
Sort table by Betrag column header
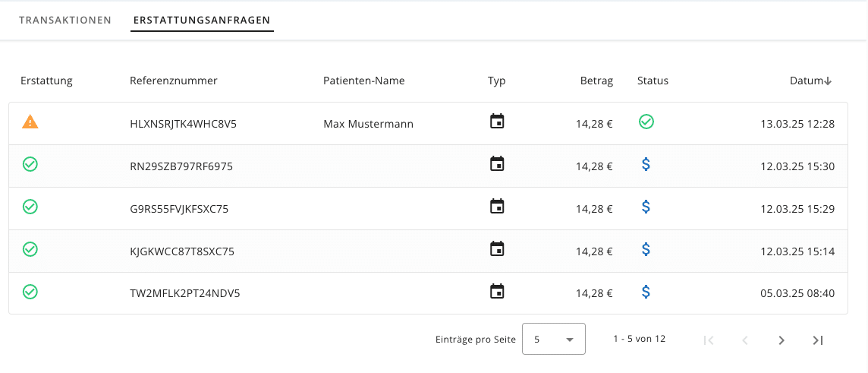tap(596, 81)
